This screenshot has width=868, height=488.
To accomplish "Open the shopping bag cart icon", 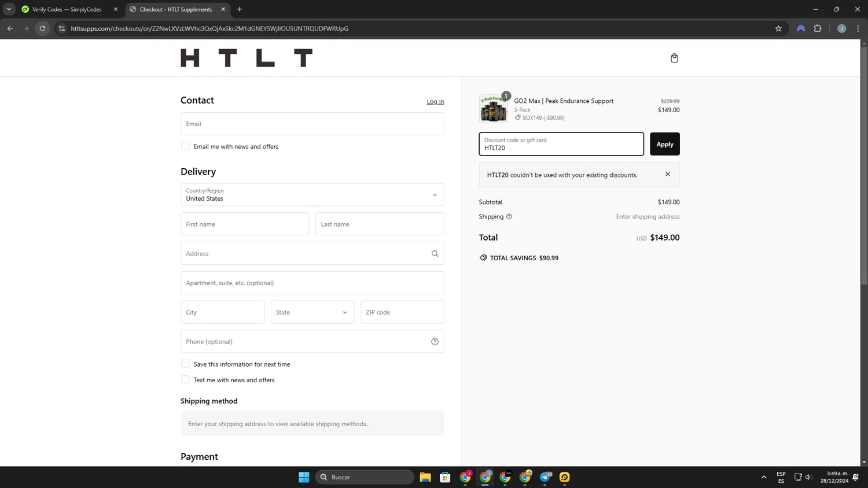I will 674,58.
